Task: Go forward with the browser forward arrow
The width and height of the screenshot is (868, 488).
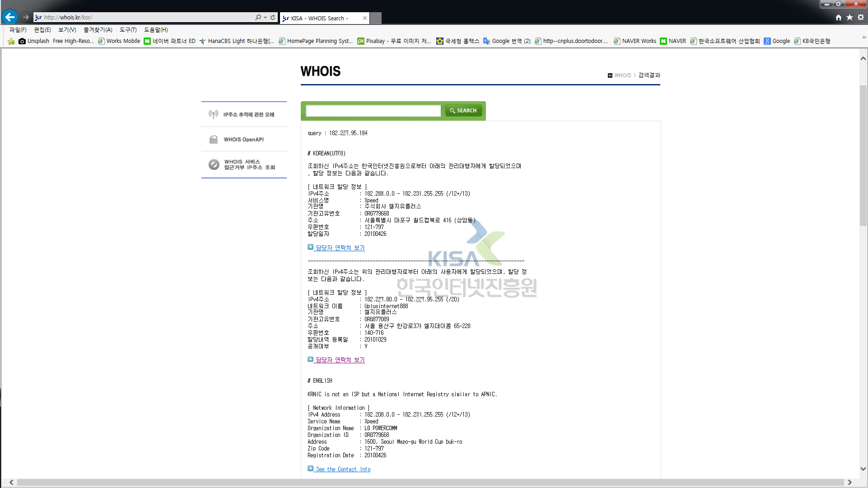Action: [x=26, y=17]
